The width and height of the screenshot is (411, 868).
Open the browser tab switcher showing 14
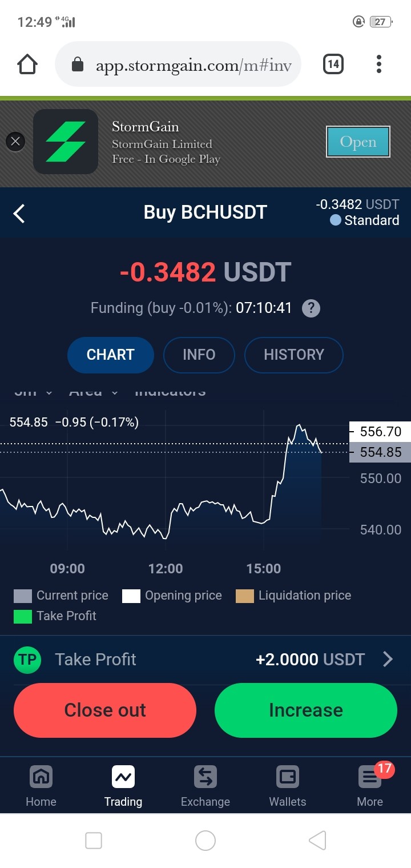333,64
